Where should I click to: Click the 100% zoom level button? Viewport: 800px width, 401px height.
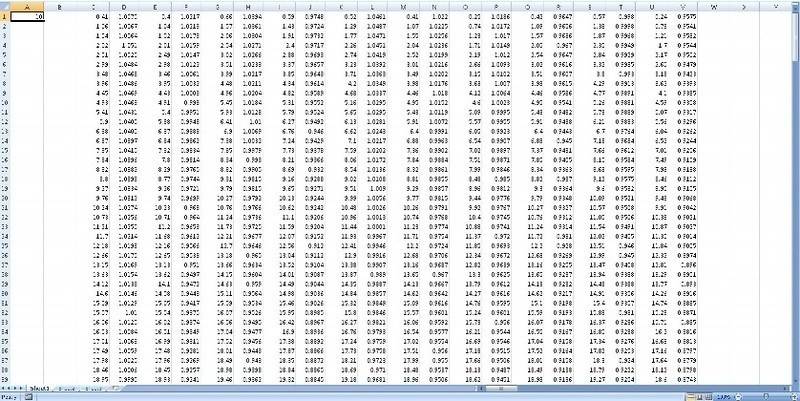point(723,396)
